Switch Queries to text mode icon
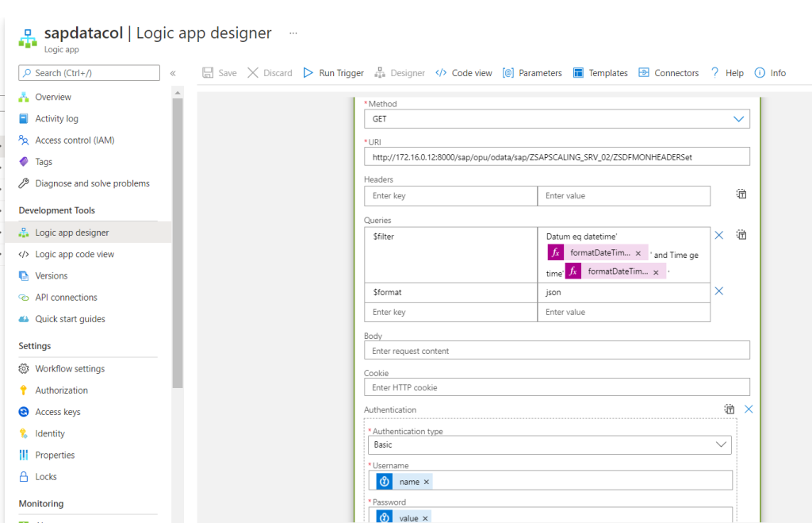 tap(741, 235)
